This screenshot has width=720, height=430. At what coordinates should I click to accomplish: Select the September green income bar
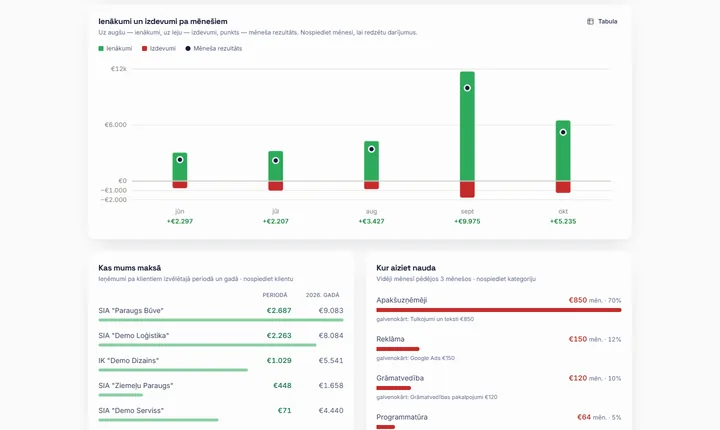(467, 126)
